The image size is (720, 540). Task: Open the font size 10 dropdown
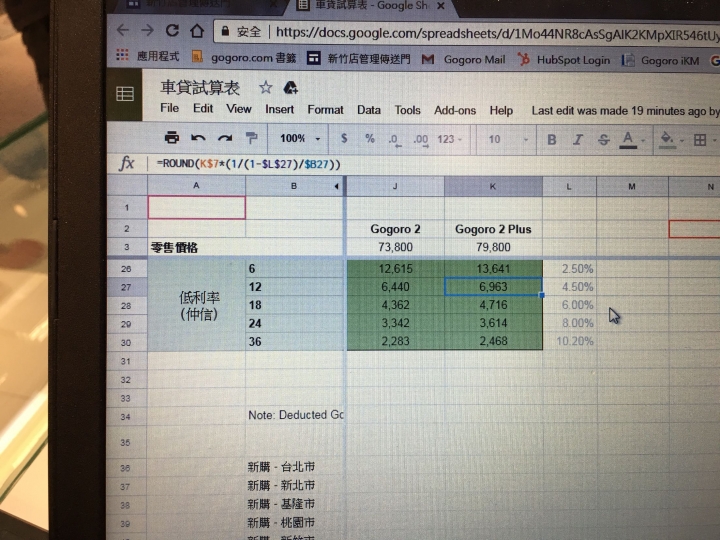pyautogui.click(x=507, y=140)
